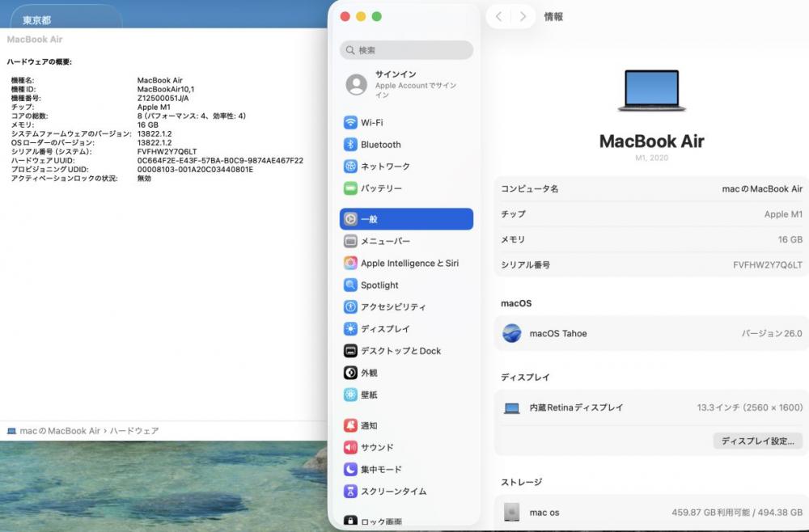Select the ネットワーク globe icon
809x532 pixels.
pyautogui.click(x=350, y=167)
